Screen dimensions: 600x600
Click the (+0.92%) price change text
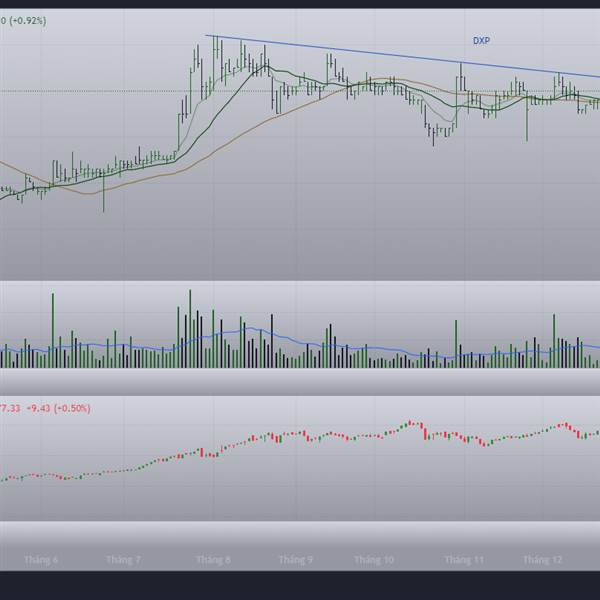[28, 21]
